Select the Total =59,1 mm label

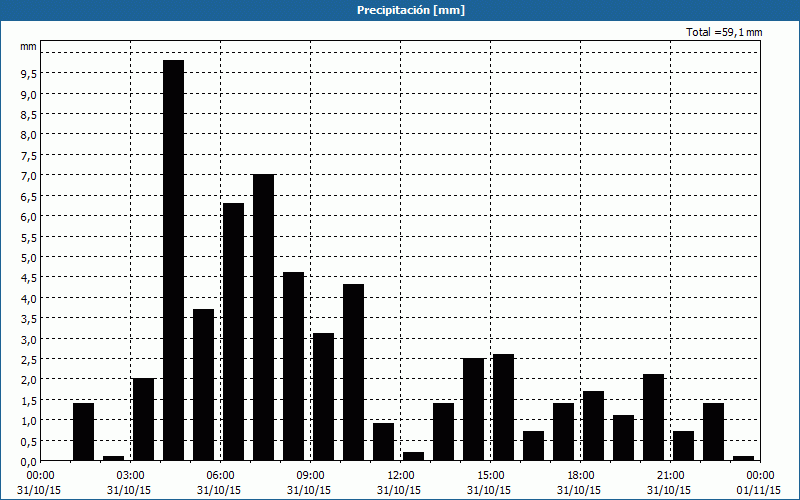[724, 32]
